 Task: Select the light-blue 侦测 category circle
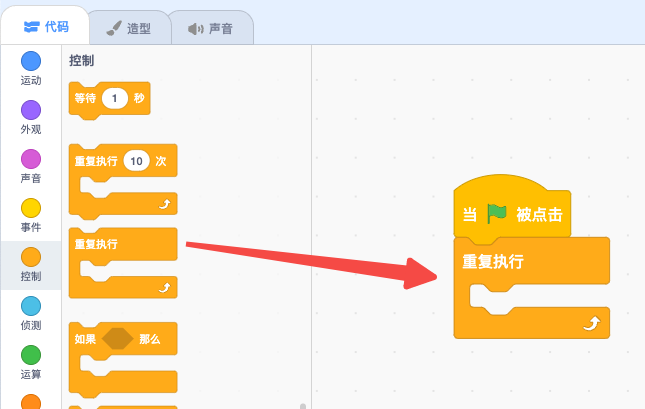31,306
